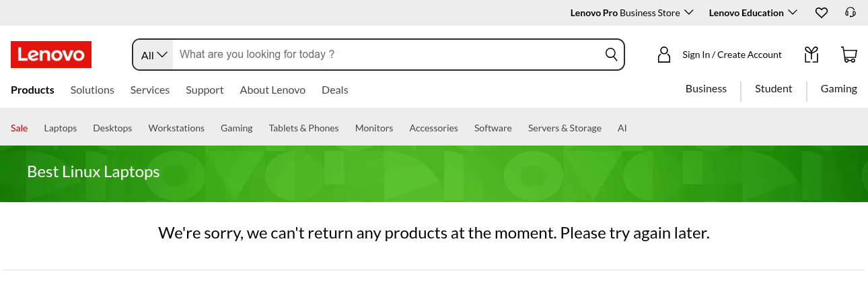
Task: Click the account person icon
Action: click(664, 55)
